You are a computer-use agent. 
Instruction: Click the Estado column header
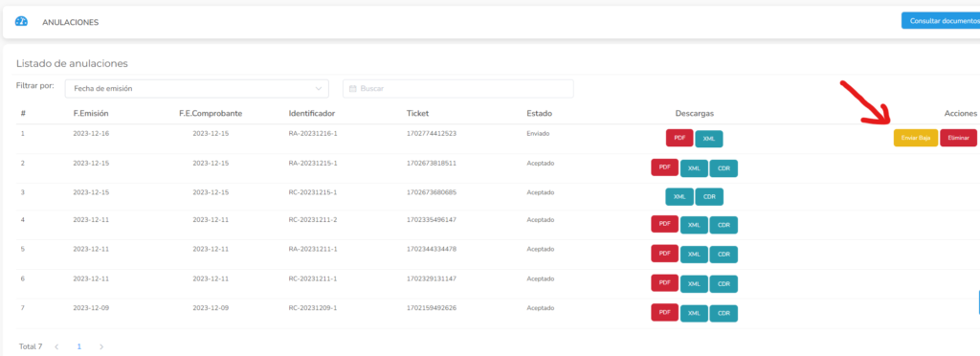coord(540,114)
